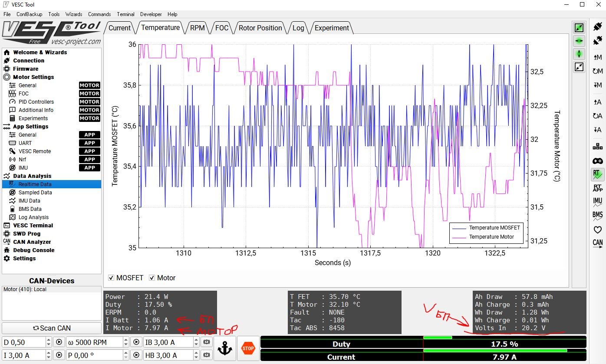Toggle the RT realtime data streaming icon
This screenshot has height=364, width=606.
point(598,174)
